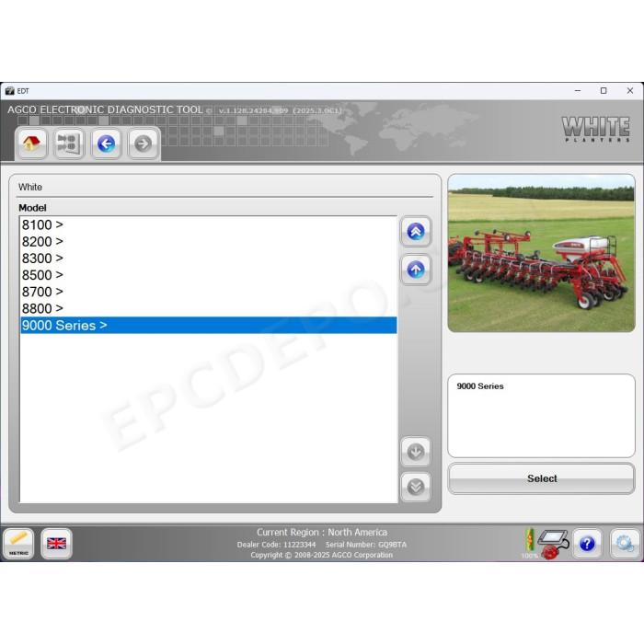Click the AGCO copyright notice text
Image resolution: width=644 pixels, height=644 pixels.
pyautogui.click(x=322, y=555)
